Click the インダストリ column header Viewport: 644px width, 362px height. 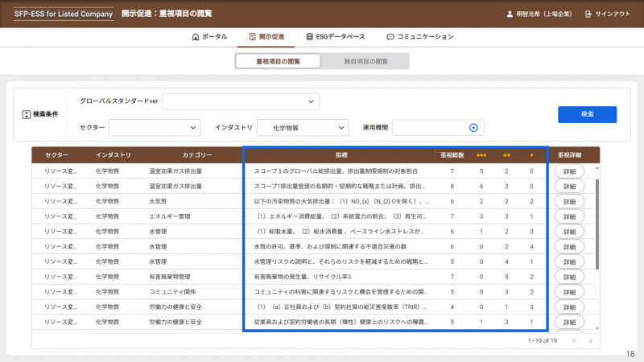[114, 155]
